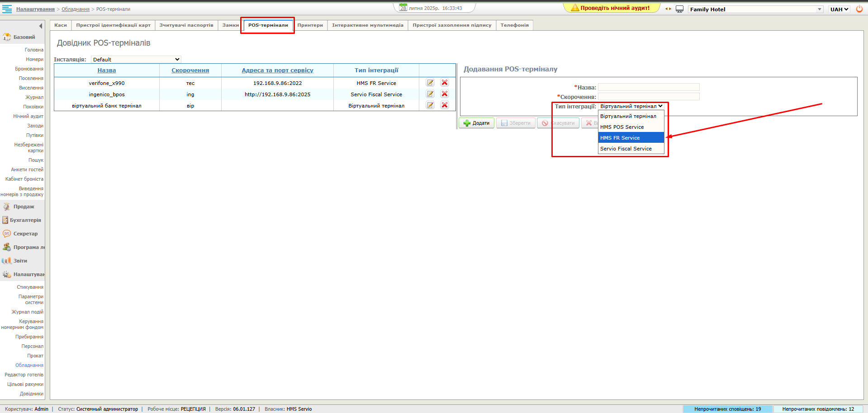Delete the verifone_x990 terminal
Screen dimensions: 868x413
445,83
